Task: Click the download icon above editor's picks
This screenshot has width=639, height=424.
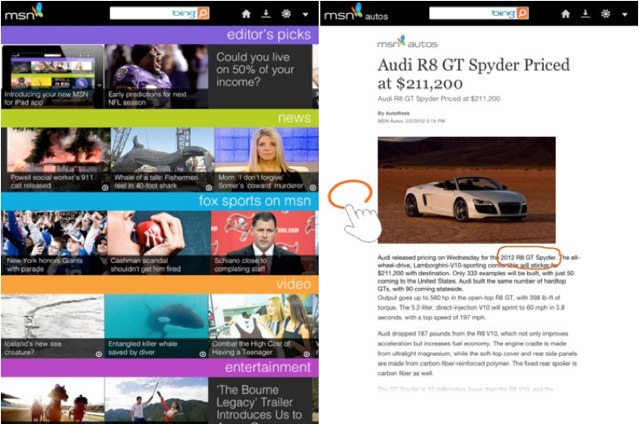Action: [266, 14]
